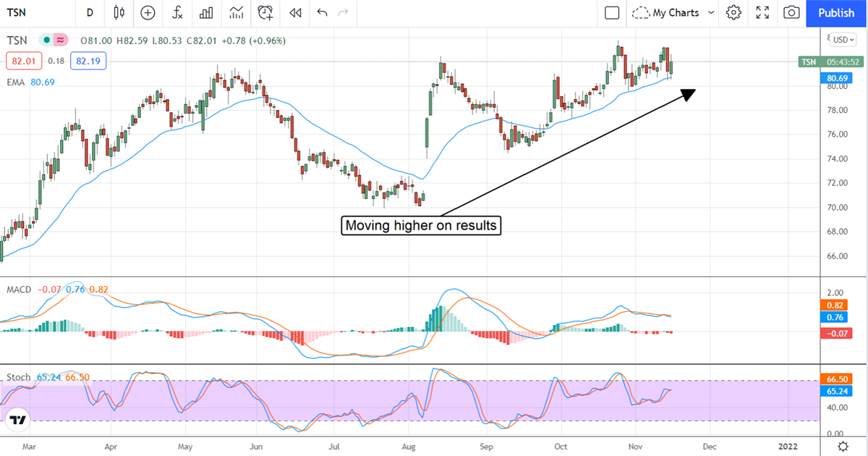Open the financials bar chart icon
The width and height of the screenshot is (868, 456).
click(x=206, y=12)
